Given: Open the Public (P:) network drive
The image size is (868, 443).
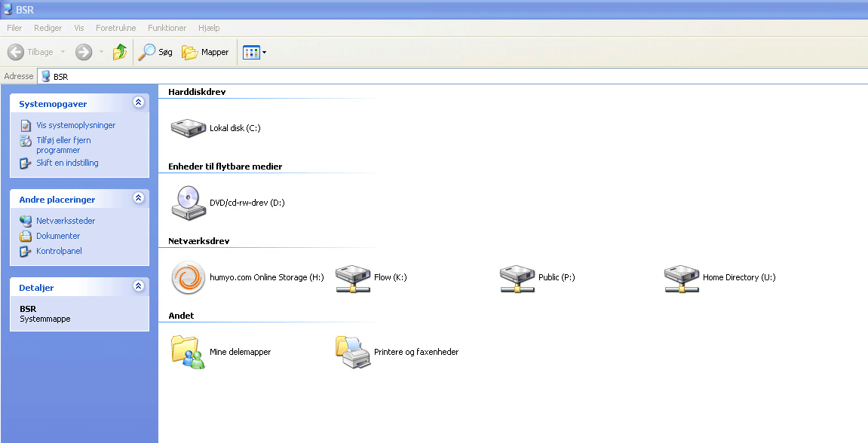Looking at the screenshot, I should [x=517, y=277].
